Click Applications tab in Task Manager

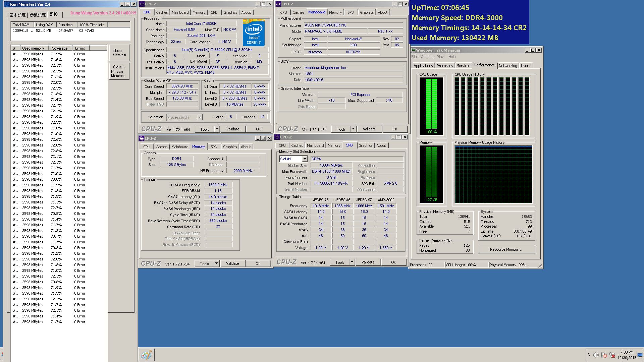tap(422, 65)
